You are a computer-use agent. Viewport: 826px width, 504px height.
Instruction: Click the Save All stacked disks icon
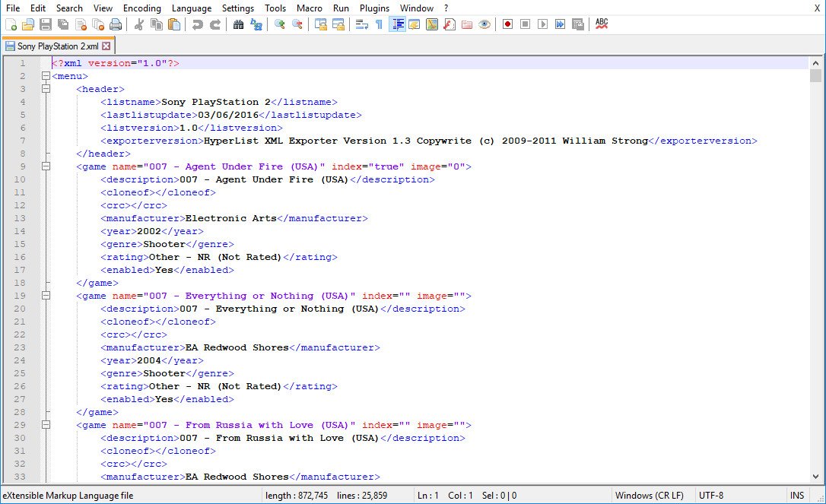(63, 24)
